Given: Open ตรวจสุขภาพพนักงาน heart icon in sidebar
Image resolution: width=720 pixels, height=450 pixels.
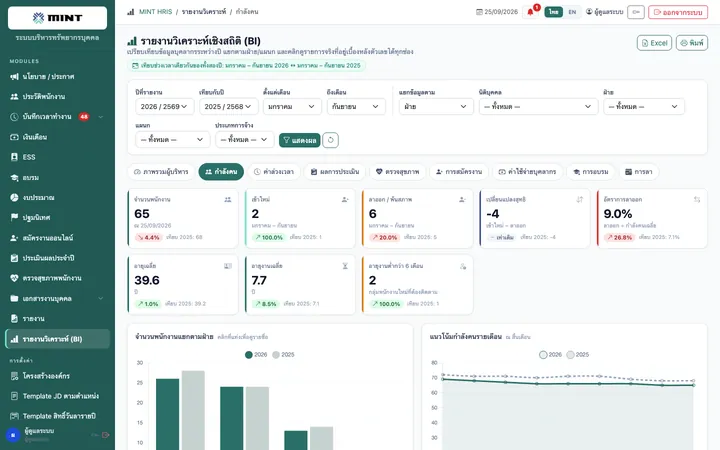Looking at the screenshot, I should [14, 278].
